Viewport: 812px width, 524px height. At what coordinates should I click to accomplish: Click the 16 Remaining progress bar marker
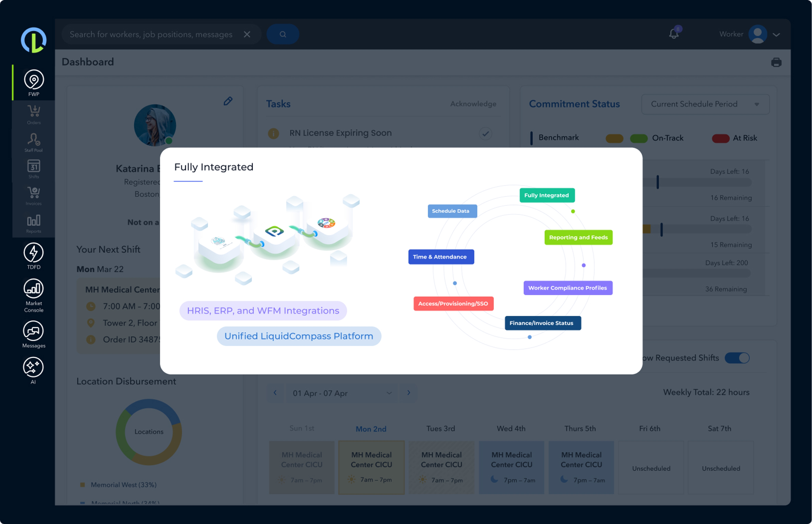point(658,182)
